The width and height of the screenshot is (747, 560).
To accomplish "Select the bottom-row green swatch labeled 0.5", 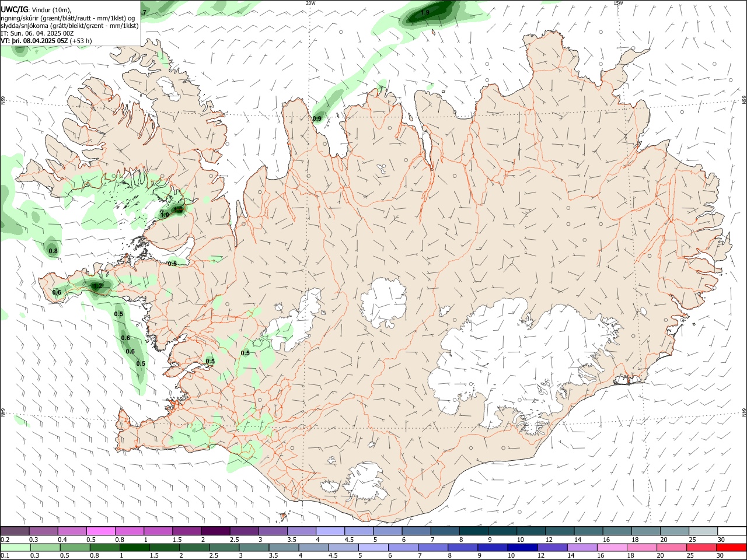I will coord(75,547).
